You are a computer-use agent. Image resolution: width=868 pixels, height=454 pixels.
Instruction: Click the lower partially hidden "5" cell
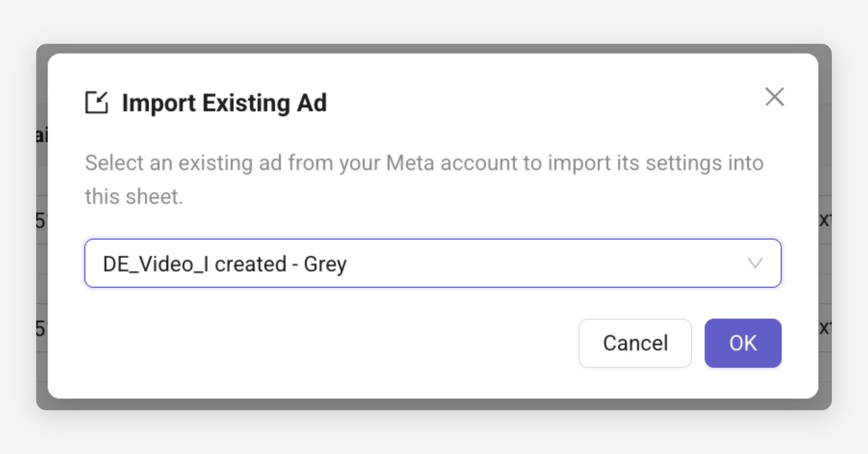click(x=41, y=328)
